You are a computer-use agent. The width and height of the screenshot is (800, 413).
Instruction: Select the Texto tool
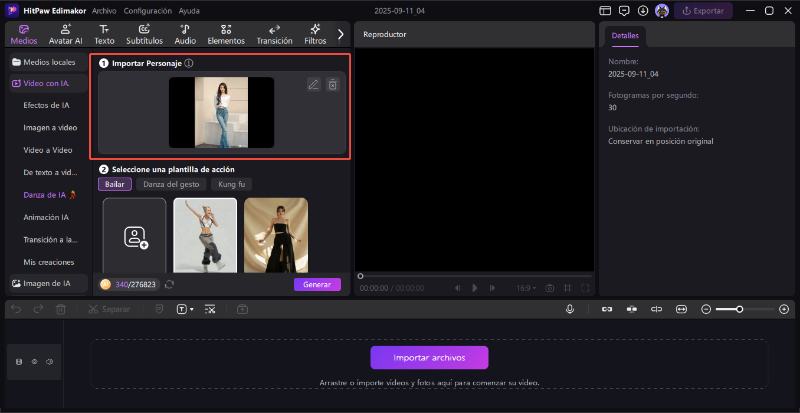(104, 35)
